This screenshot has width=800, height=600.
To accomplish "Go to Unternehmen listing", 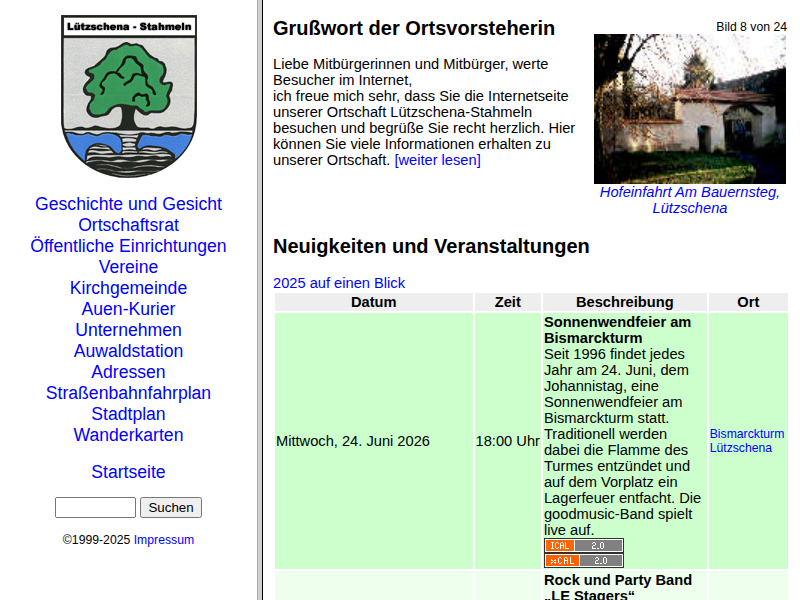I will (x=129, y=330).
